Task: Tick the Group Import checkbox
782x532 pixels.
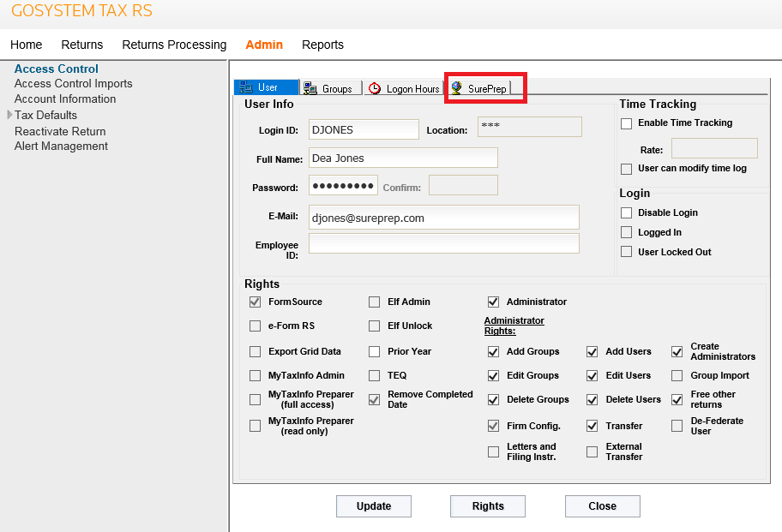Action: (x=677, y=375)
